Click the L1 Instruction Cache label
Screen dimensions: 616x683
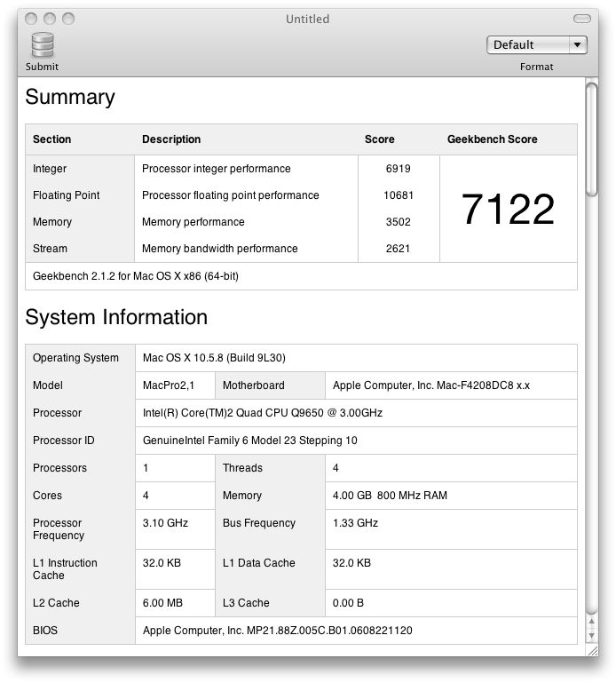pos(65,569)
